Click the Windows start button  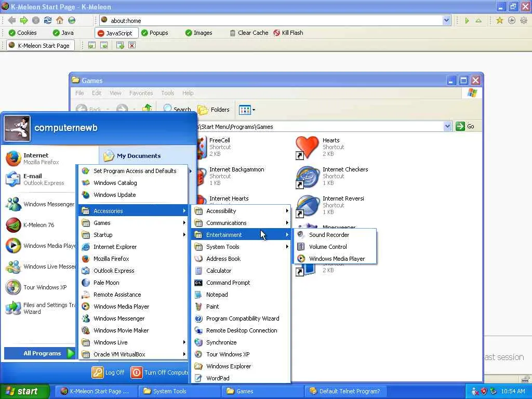point(25,391)
